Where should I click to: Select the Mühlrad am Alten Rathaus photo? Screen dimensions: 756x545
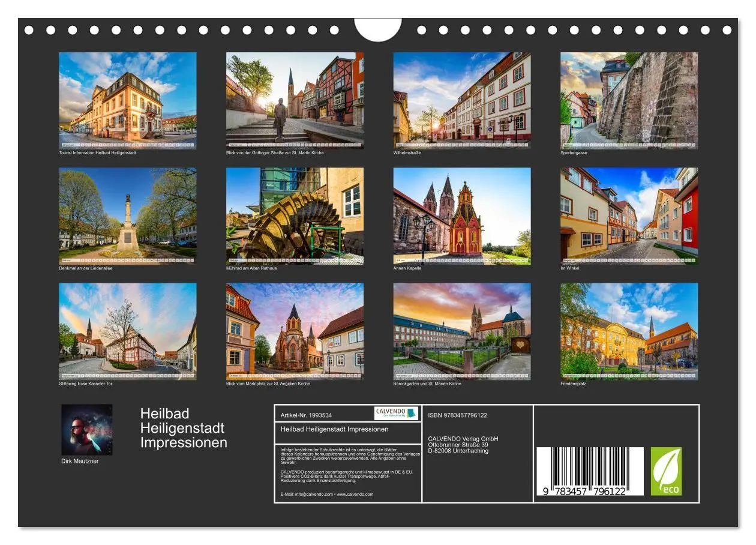pyautogui.click(x=295, y=216)
